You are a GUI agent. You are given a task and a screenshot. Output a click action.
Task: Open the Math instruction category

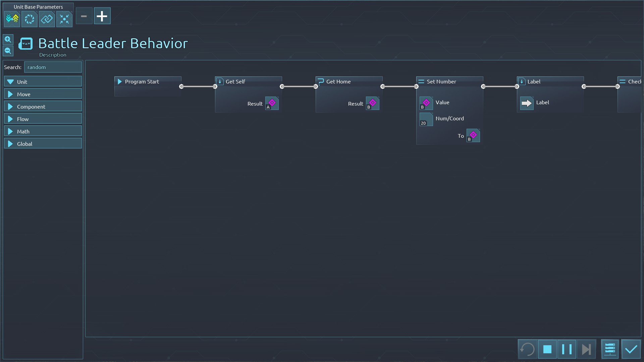tap(43, 131)
